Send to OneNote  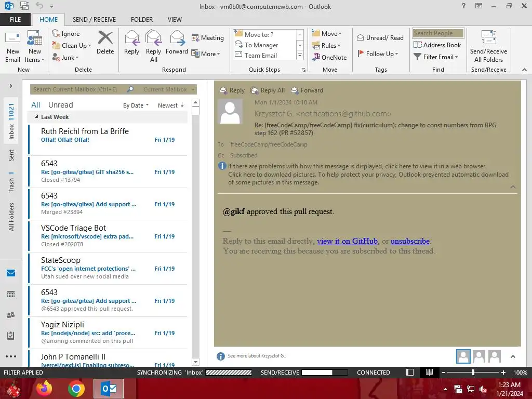330,57
